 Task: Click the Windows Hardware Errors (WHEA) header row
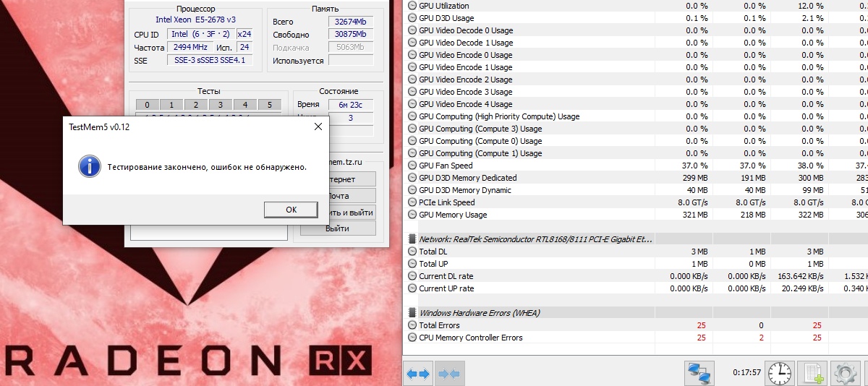[x=635, y=313]
